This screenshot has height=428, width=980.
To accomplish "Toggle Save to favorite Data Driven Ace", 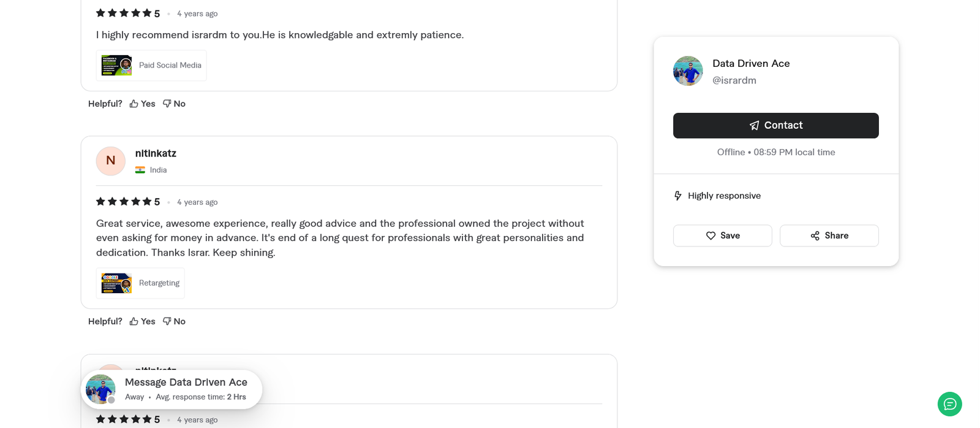I will point(722,235).
